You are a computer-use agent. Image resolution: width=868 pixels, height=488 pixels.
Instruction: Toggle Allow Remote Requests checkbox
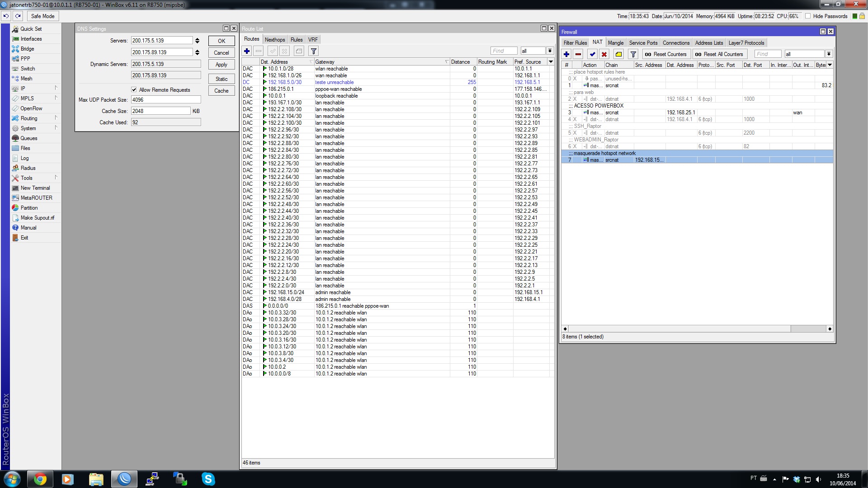tap(134, 89)
